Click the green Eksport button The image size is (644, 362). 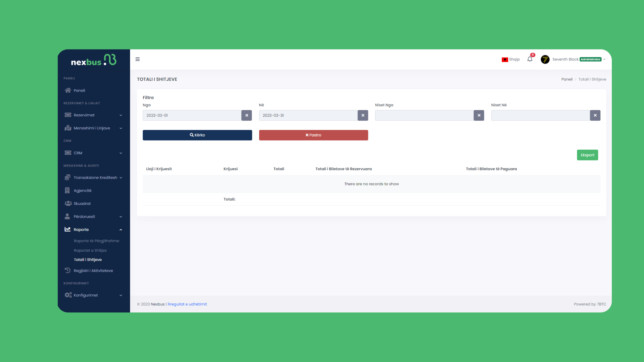587,155
